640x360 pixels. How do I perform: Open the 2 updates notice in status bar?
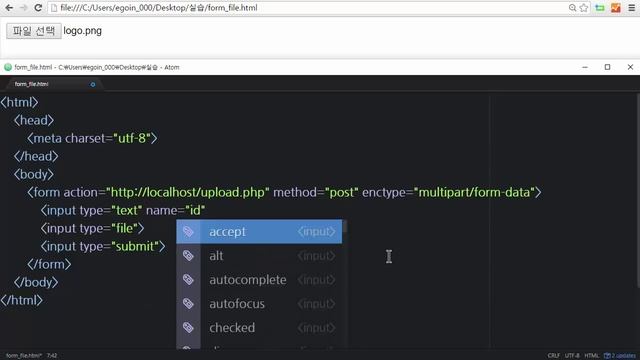click(620, 356)
